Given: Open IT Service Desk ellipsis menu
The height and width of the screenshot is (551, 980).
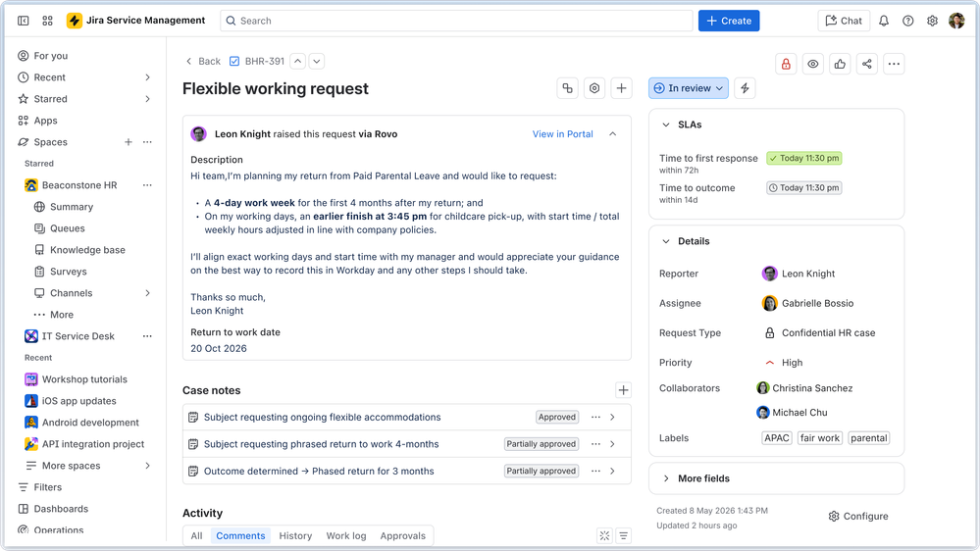Looking at the screenshot, I should pyautogui.click(x=147, y=336).
